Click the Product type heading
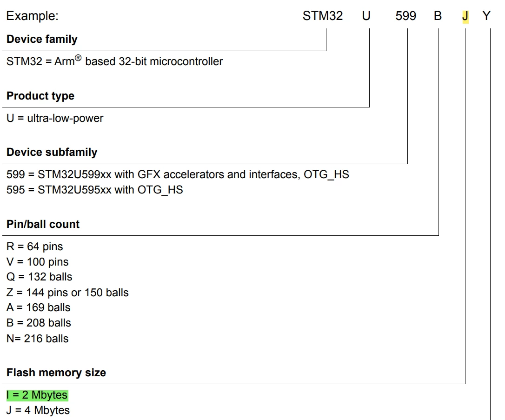 [x=40, y=96]
